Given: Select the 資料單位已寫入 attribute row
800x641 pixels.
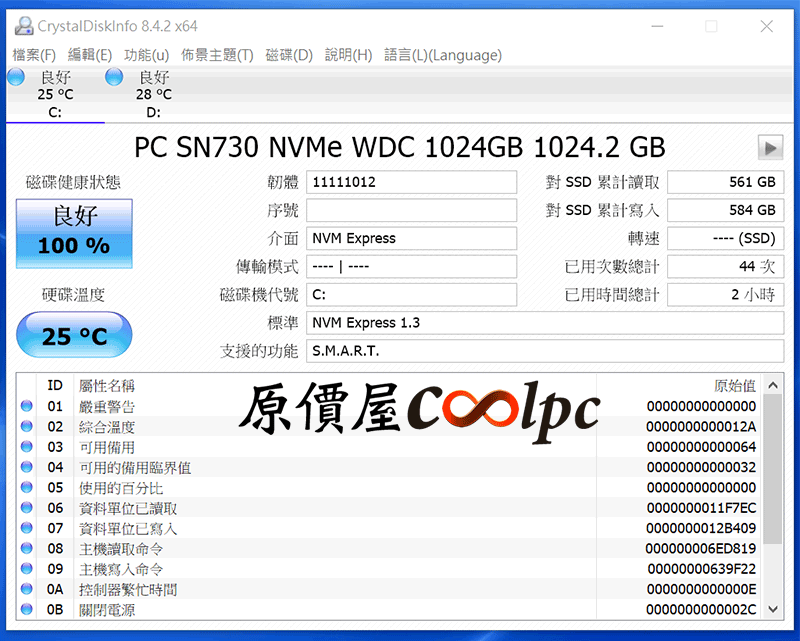Looking at the screenshot, I should [390, 528].
